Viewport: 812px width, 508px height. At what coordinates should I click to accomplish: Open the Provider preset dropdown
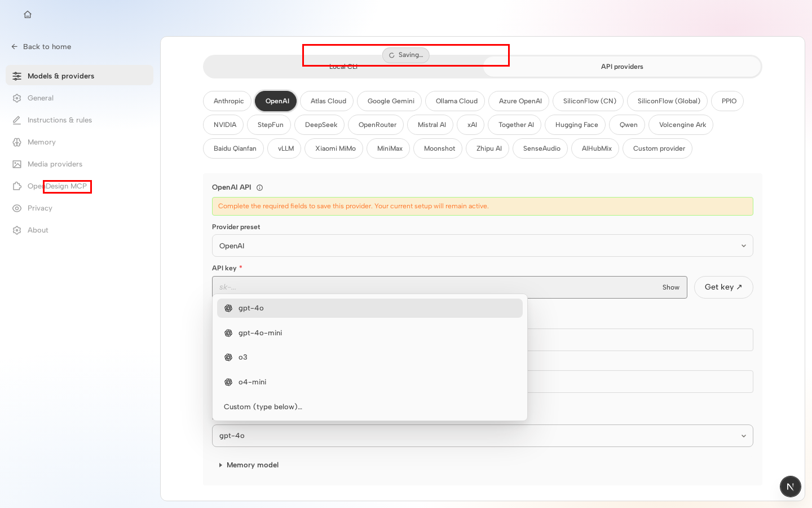[483, 246]
